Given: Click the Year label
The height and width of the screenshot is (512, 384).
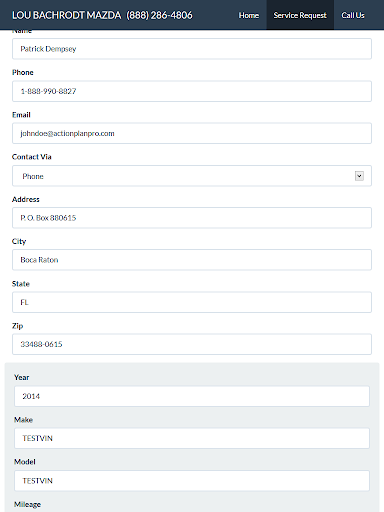Looking at the screenshot, I should [22, 377].
